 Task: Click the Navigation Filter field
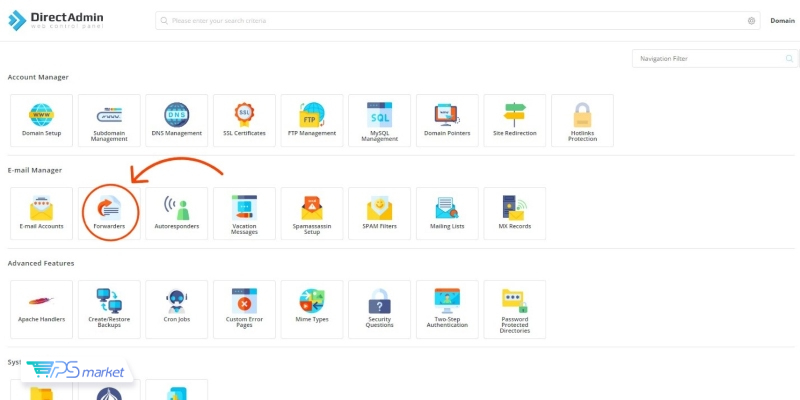(706, 59)
